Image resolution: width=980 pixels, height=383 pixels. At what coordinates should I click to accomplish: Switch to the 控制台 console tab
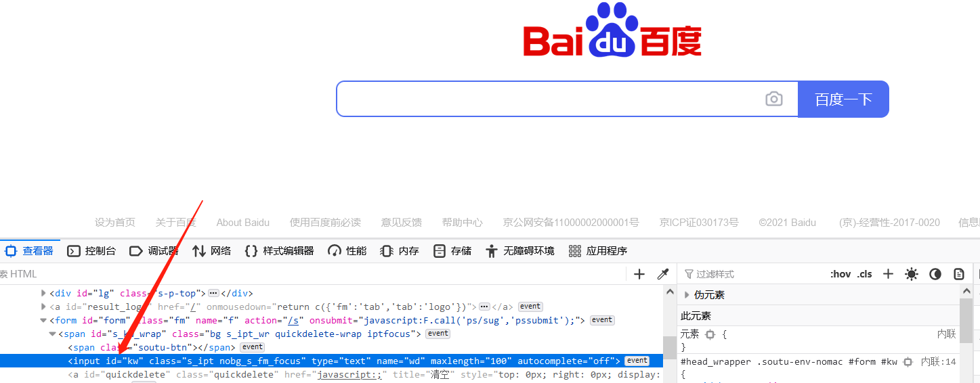point(91,251)
